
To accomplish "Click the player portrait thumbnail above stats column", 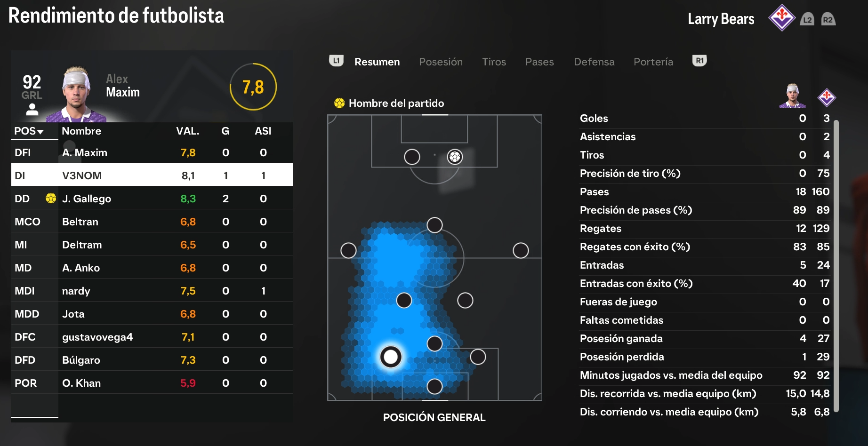I will (x=792, y=96).
